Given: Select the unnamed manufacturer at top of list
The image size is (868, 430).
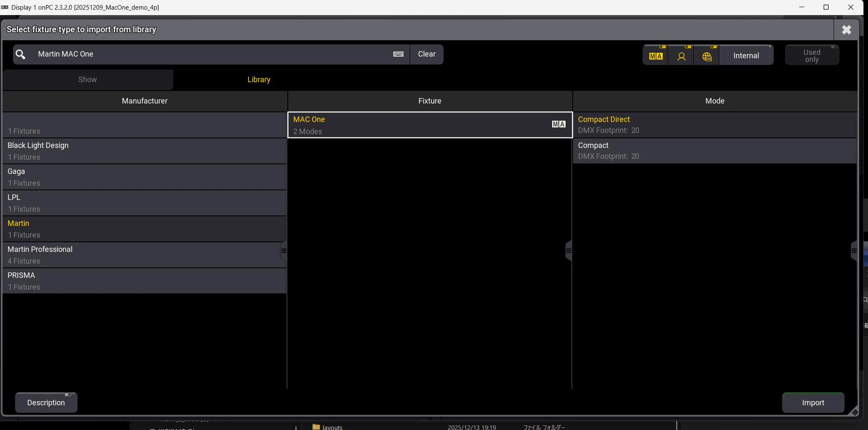Looking at the screenshot, I should (x=145, y=125).
